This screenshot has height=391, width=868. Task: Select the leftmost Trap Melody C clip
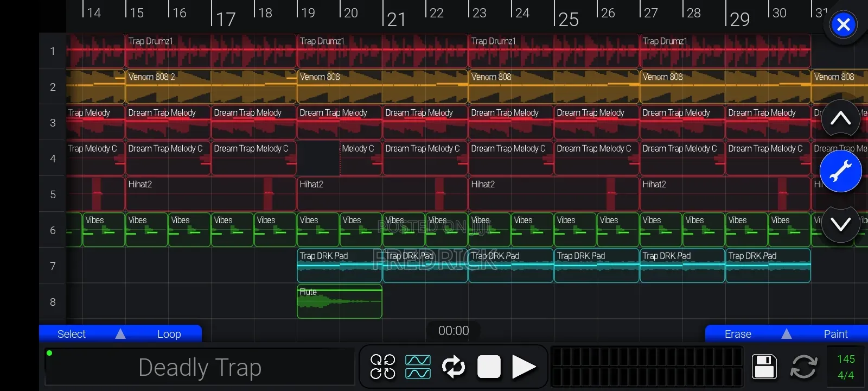coord(95,158)
